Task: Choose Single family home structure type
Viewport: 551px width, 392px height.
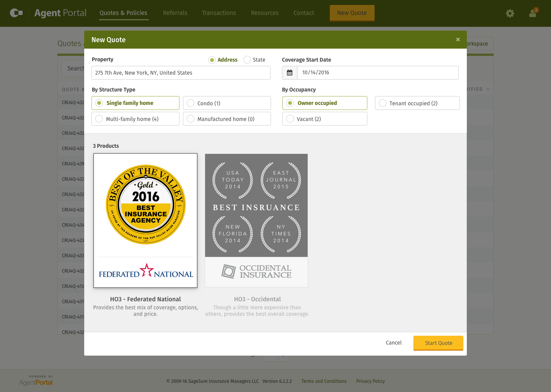Action: click(135, 103)
